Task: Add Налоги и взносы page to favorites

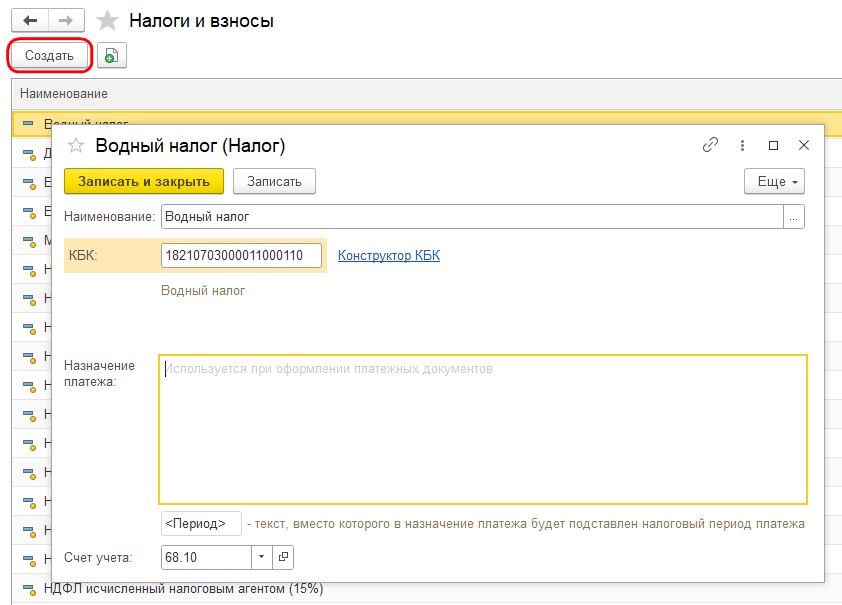Action: pyautogui.click(x=107, y=20)
